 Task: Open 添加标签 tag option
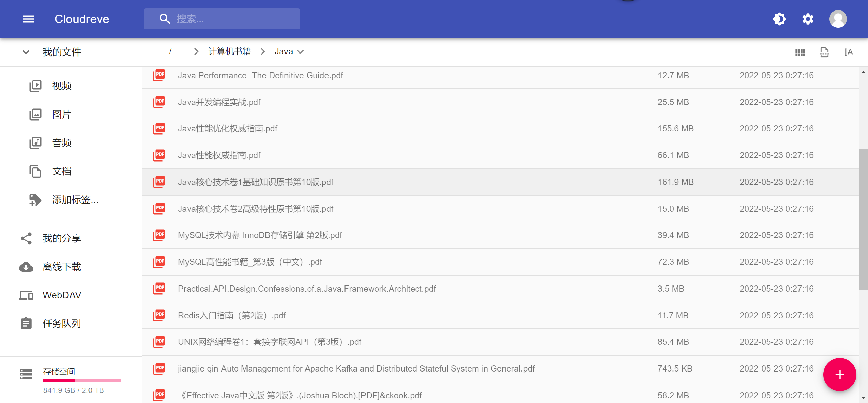point(75,200)
